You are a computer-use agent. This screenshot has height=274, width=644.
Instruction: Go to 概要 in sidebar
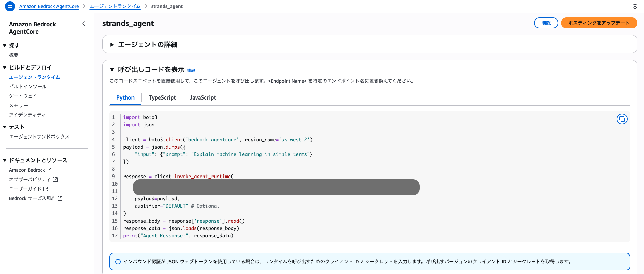click(x=14, y=55)
